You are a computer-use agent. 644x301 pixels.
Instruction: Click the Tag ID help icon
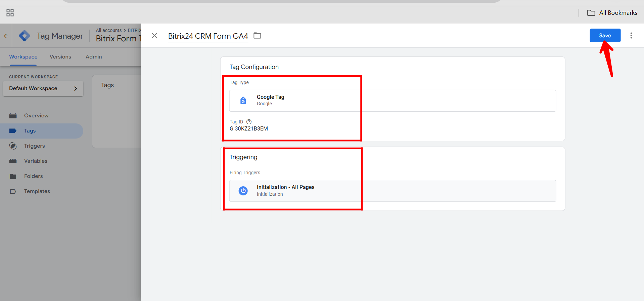point(249,122)
